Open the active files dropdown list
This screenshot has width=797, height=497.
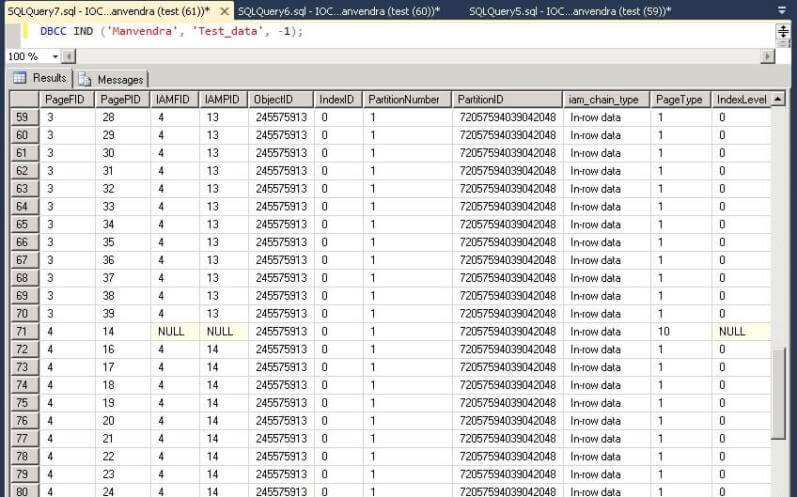pyautogui.click(x=783, y=10)
